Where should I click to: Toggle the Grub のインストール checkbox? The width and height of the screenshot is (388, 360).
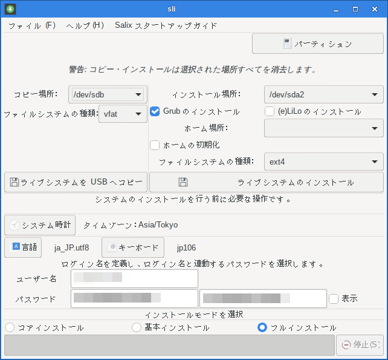pyautogui.click(x=155, y=111)
